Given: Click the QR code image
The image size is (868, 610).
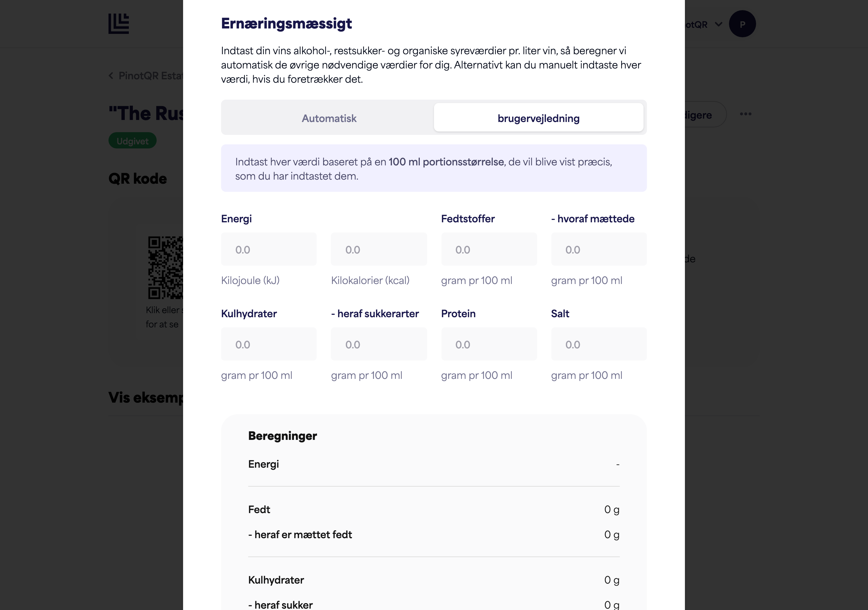Looking at the screenshot, I should point(165,268).
